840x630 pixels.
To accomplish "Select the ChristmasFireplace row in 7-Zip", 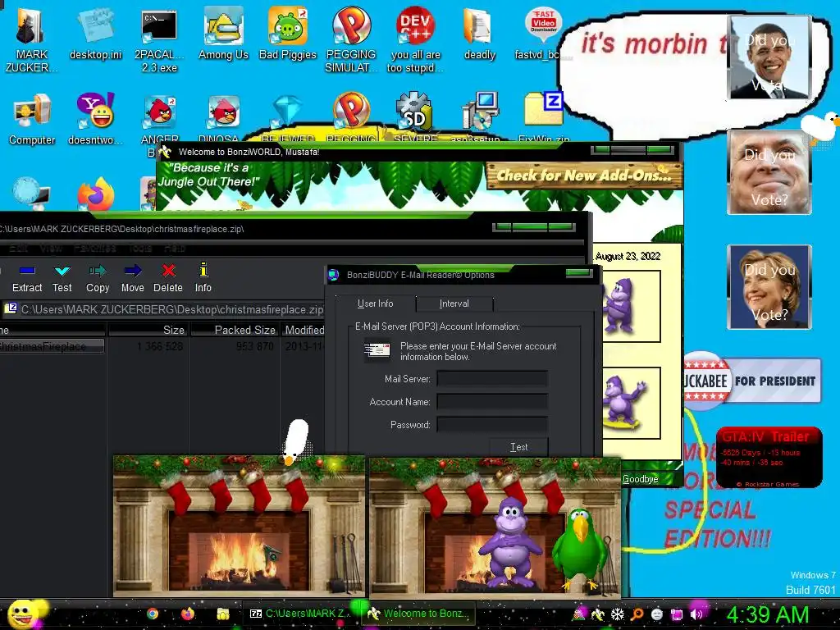I will 161,347.
